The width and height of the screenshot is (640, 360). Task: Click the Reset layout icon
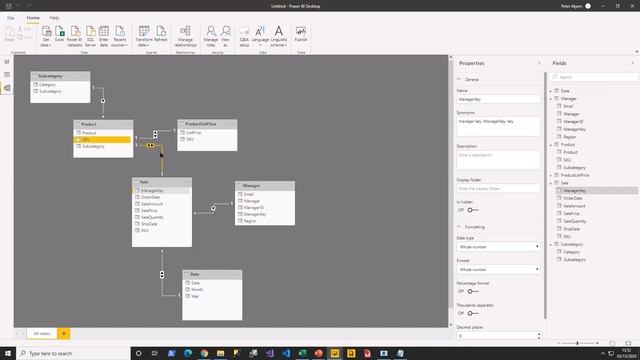click(x=612, y=343)
